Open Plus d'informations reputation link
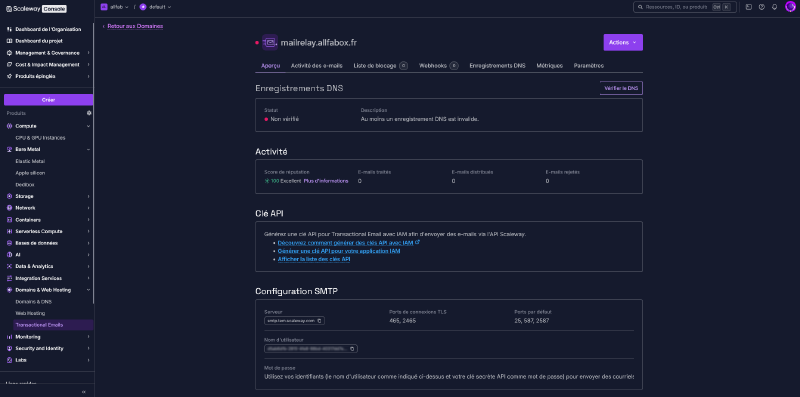 tap(326, 181)
